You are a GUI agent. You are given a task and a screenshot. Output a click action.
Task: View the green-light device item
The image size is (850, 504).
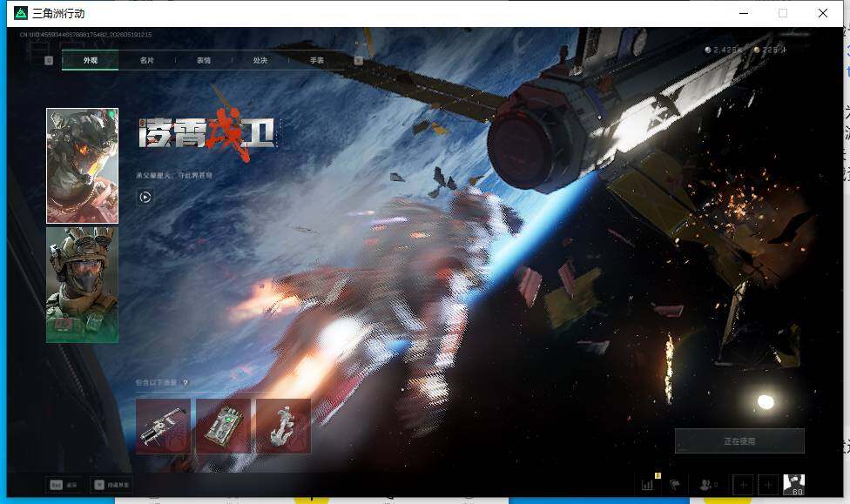click(223, 426)
